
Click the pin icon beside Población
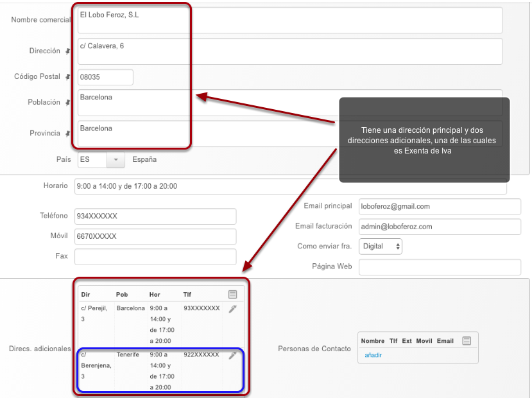pyautogui.click(x=67, y=103)
